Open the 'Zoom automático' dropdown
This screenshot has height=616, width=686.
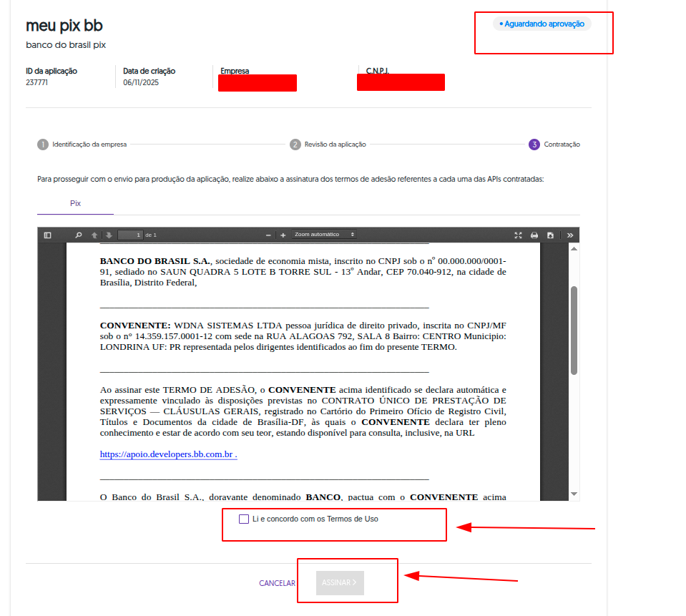(324, 235)
